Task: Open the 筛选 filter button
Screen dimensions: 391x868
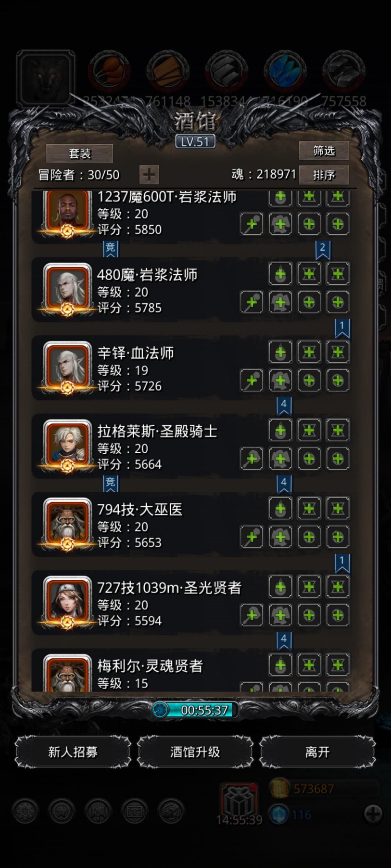Action: (324, 150)
